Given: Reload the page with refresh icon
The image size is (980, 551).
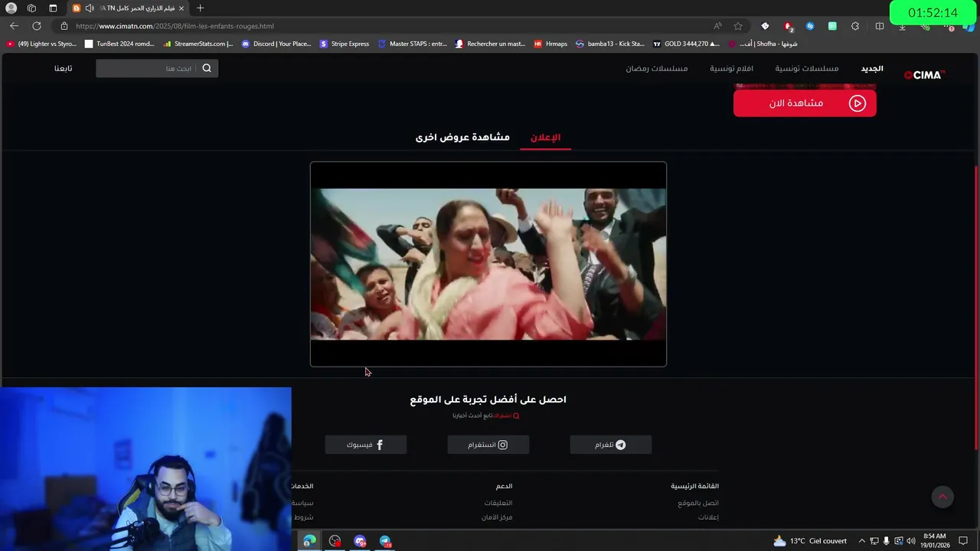Looking at the screenshot, I should (37, 26).
